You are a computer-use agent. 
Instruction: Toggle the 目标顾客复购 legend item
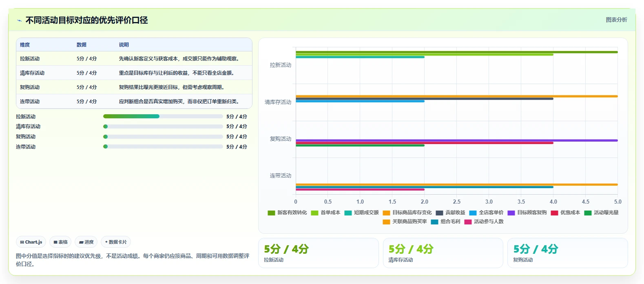point(527,213)
